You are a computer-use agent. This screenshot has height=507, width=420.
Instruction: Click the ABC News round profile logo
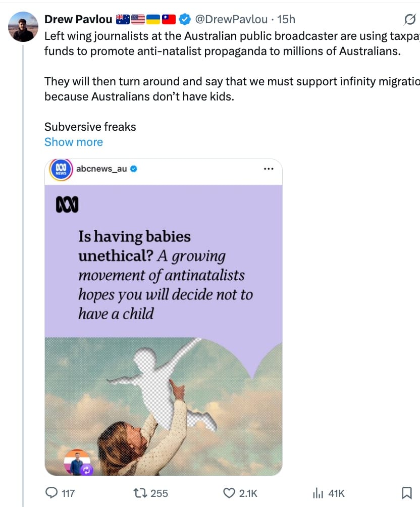click(x=61, y=169)
